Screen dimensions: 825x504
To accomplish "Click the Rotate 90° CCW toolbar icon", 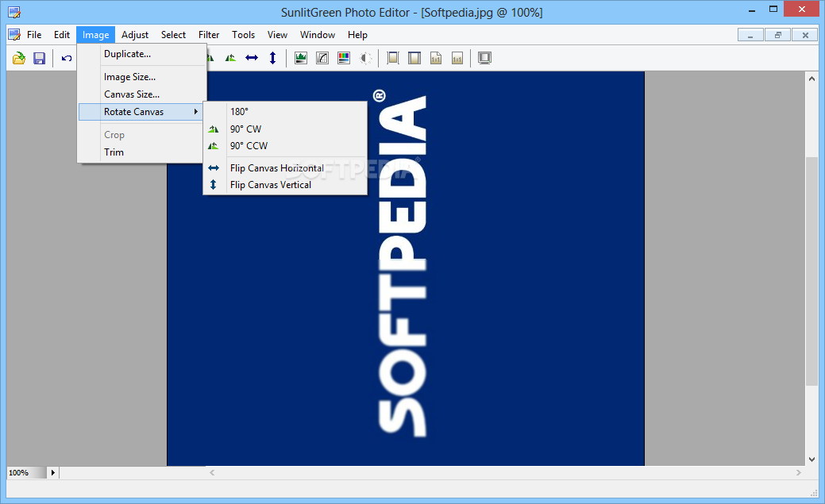I will pyautogui.click(x=230, y=58).
